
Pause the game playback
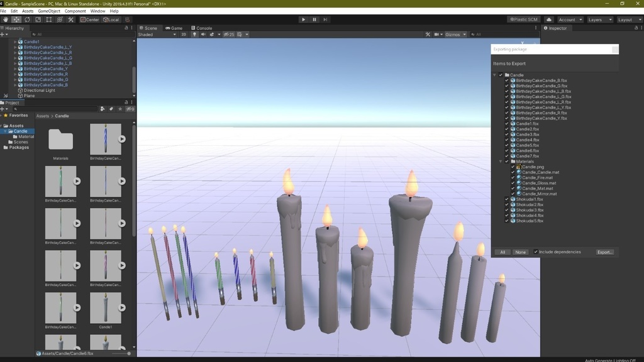pos(314,19)
